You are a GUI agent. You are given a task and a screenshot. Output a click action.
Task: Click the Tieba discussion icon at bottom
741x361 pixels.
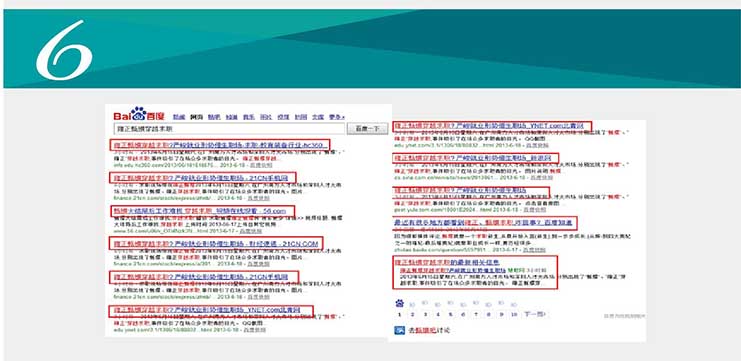[399, 330]
